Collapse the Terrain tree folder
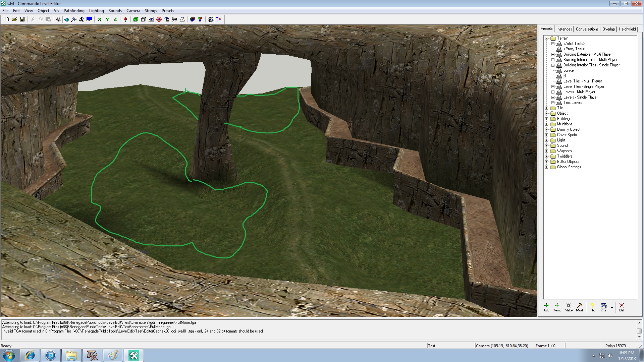Image resolution: width=644 pixels, height=362 pixels. tap(547, 38)
